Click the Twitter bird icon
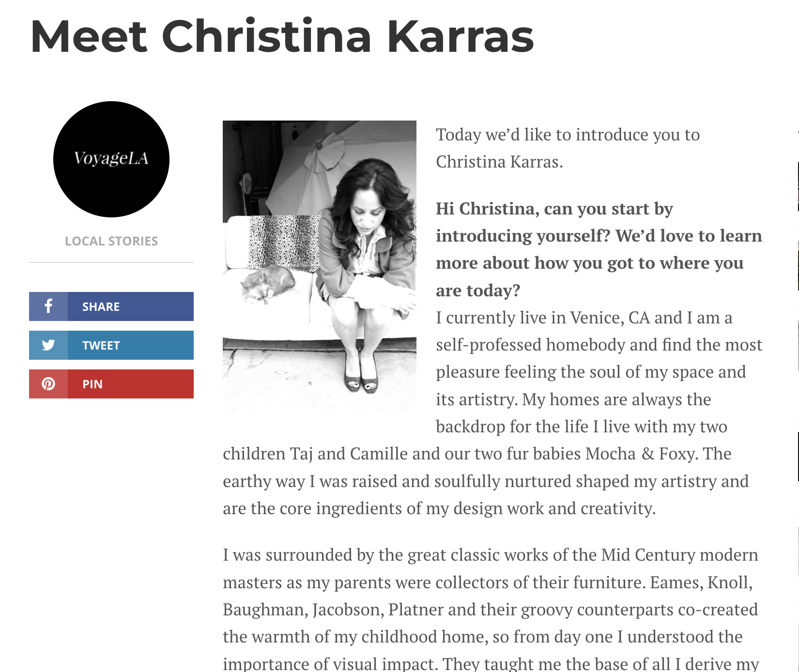This screenshot has width=799, height=672. 48,345
